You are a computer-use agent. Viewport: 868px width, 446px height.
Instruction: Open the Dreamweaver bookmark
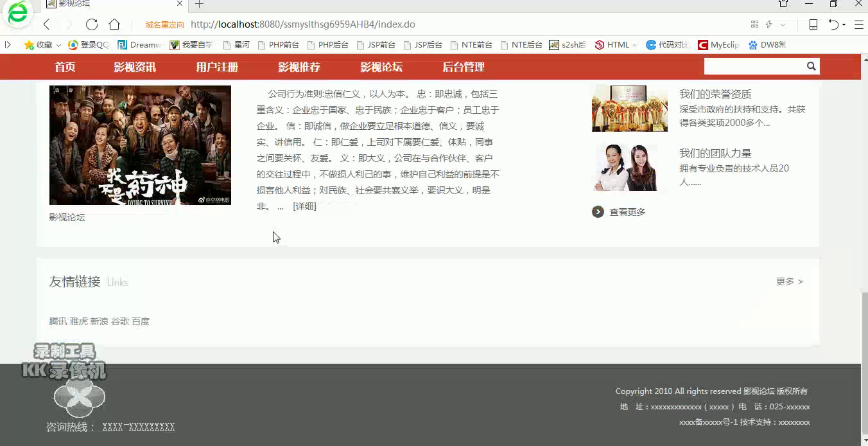pos(139,45)
